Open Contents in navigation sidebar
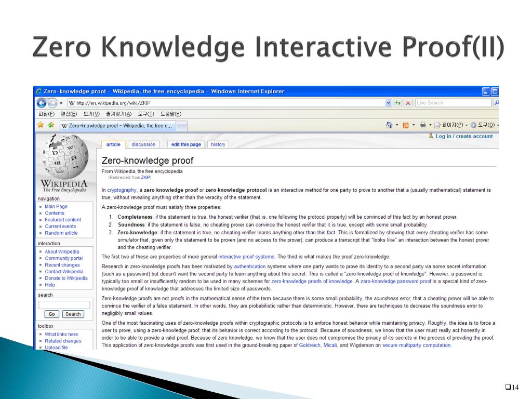The height and width of the screenshot is (399, 532). pyautogui.click(x=54, y=213)
